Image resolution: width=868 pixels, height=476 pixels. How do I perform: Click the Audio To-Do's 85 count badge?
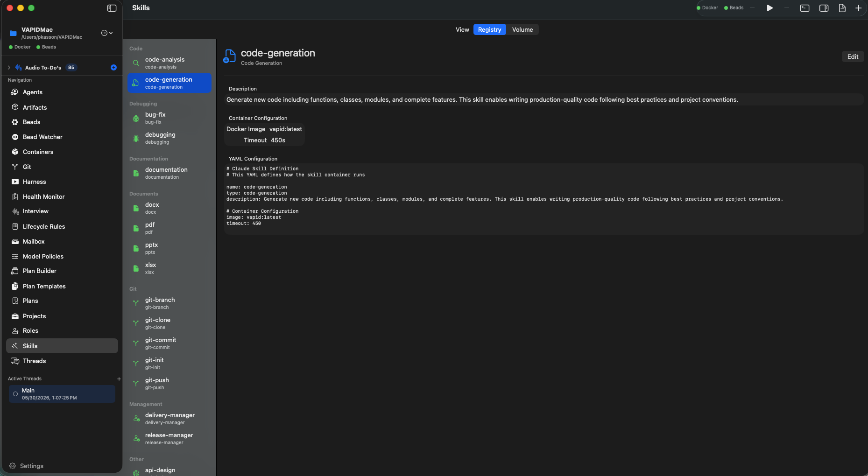[x=71, y=68]
